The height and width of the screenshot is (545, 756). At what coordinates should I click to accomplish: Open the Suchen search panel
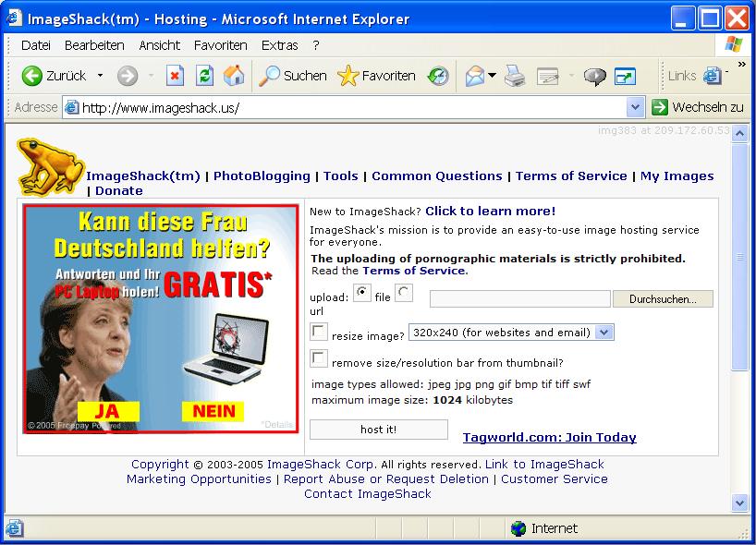(293, 76)
